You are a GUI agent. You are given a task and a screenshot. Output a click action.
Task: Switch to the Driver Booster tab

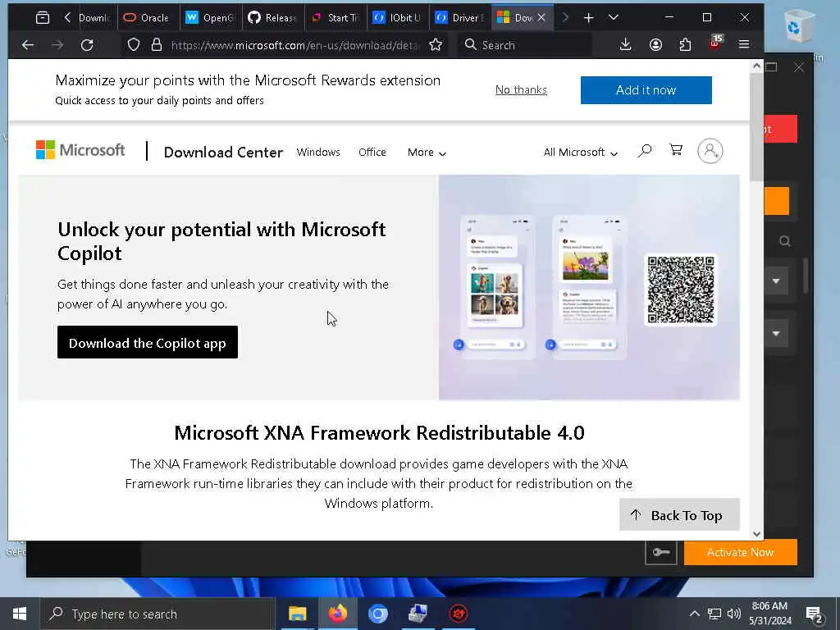[459, 18]
